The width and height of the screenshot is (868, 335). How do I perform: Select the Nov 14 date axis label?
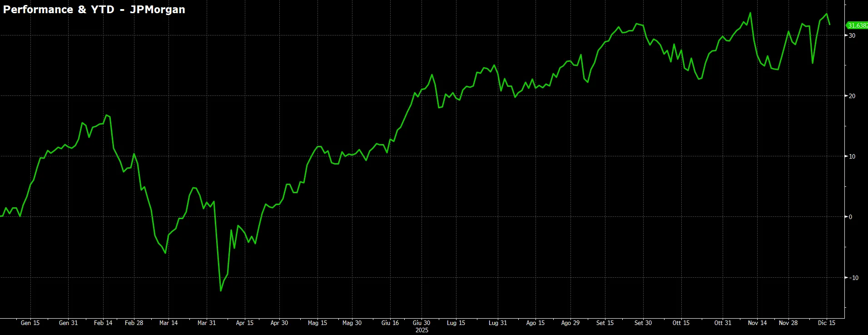point(757,323)
